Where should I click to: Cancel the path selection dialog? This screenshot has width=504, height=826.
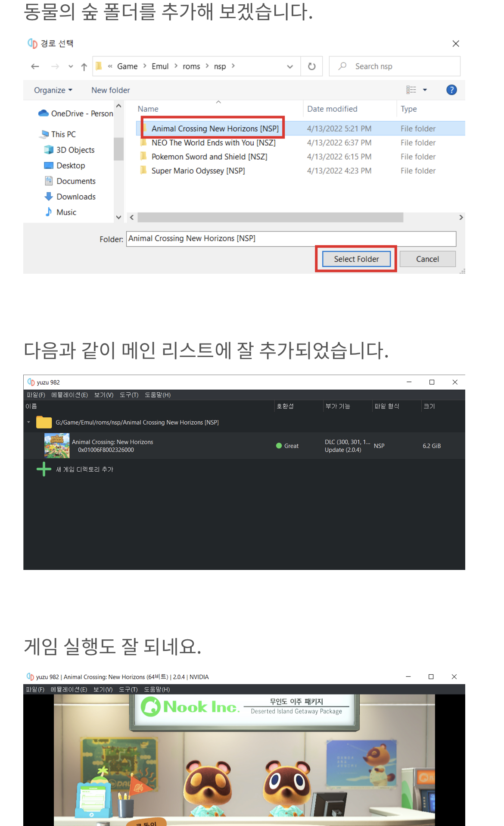tap(427, 259)
